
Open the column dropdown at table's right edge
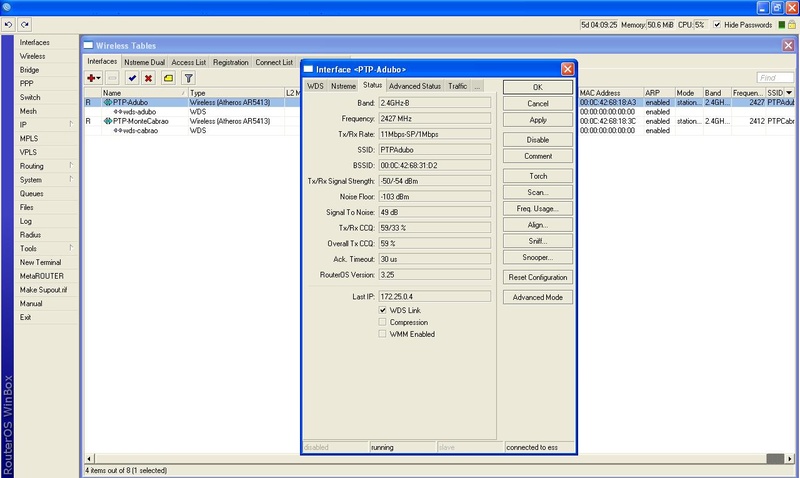pos(790,92)
